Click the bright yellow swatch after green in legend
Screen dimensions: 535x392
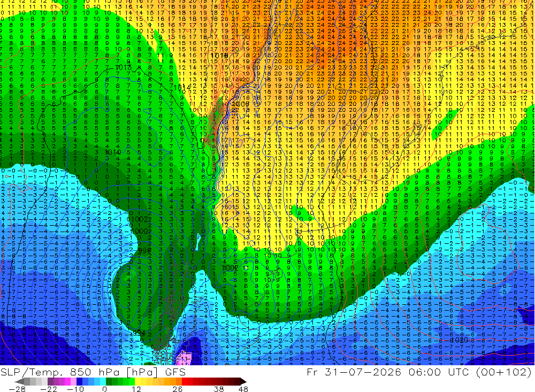[x=137, y=382]
